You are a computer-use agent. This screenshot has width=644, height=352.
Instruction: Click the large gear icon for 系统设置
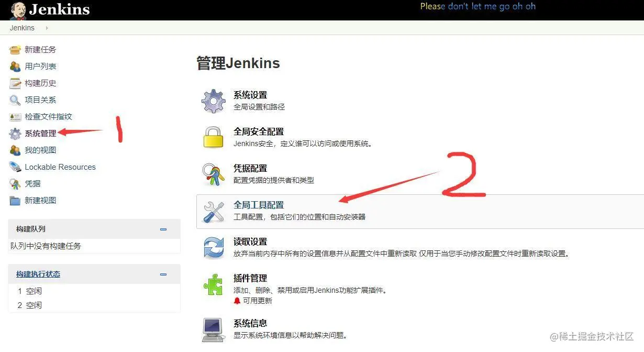click(214, 101)
